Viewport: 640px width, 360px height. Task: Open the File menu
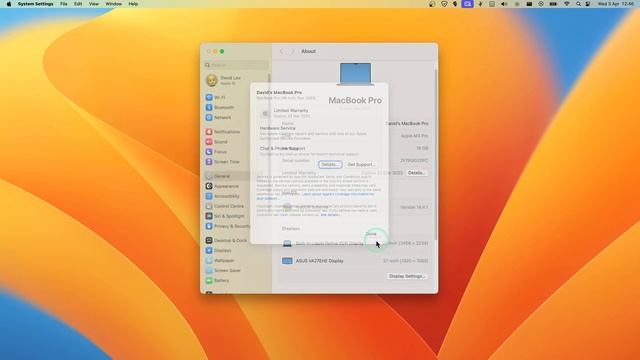pos(64,4)
